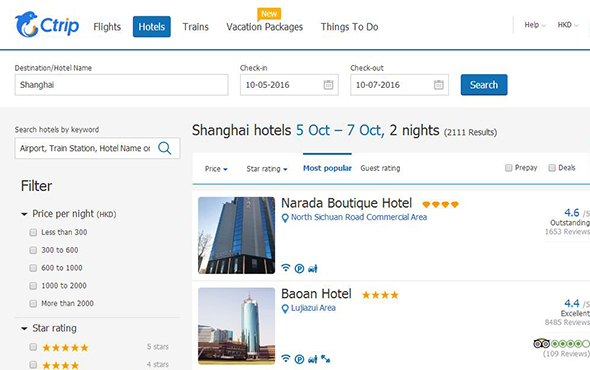Select the 5 stars rating filter
This screenshot has height=370, width=590.
pos(33,347)
